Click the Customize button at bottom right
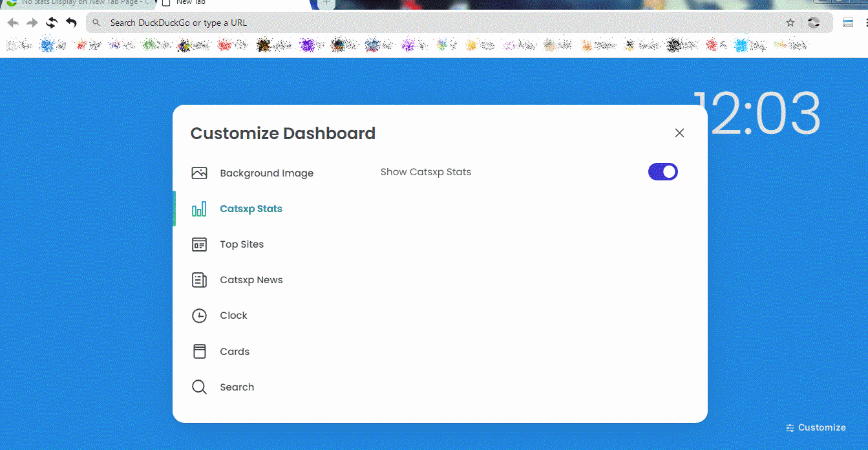 click(x=816, y=427)
